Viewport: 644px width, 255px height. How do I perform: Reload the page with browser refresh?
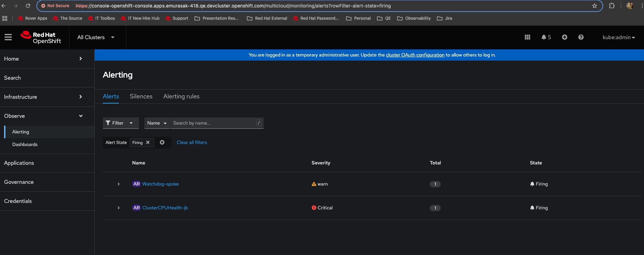pos(28,6)
